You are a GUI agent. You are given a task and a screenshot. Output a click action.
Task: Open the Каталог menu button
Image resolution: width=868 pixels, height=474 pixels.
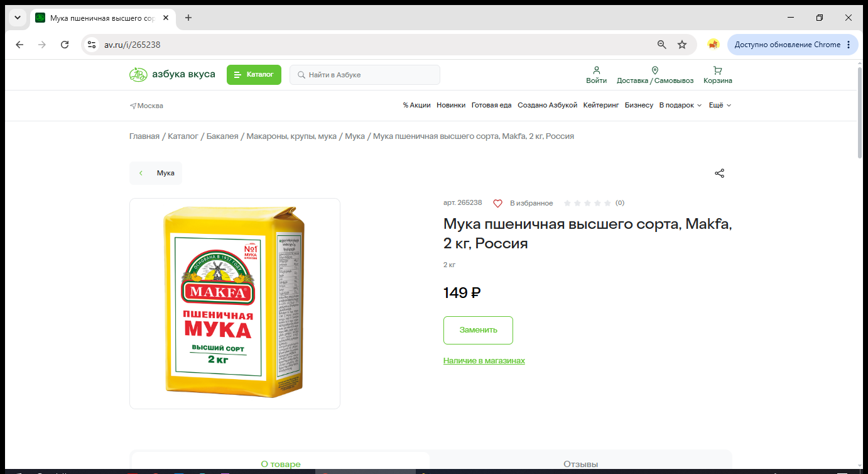(x=254, y=75)
